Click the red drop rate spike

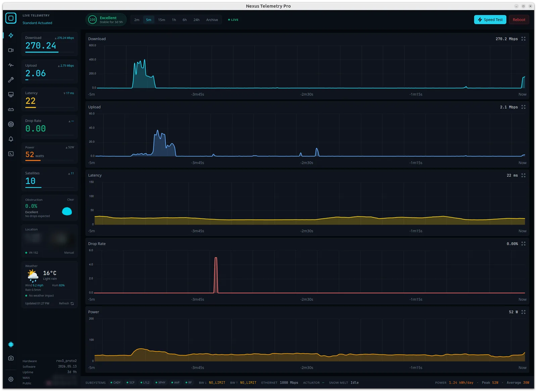[x=216, y=275]
